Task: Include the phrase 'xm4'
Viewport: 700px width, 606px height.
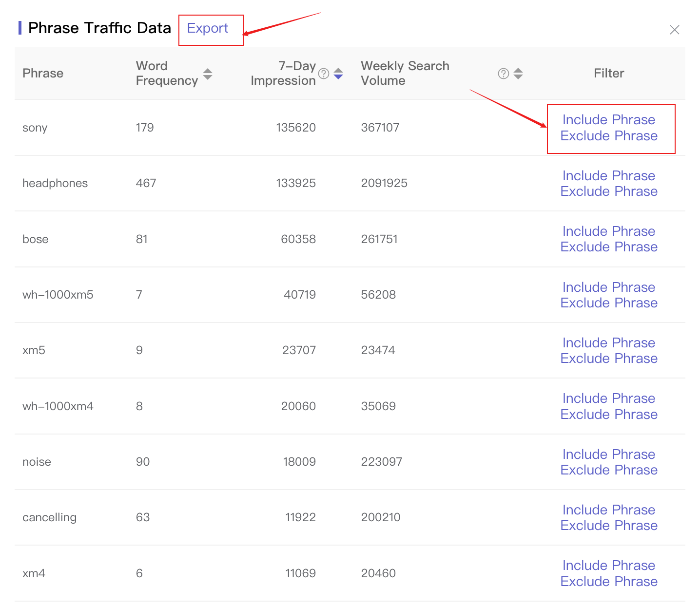Action: (608, 565)
